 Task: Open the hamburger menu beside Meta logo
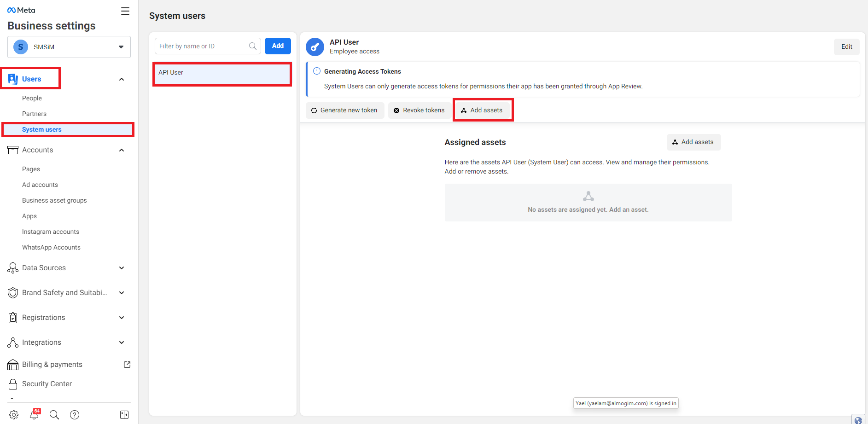(125, 11)
